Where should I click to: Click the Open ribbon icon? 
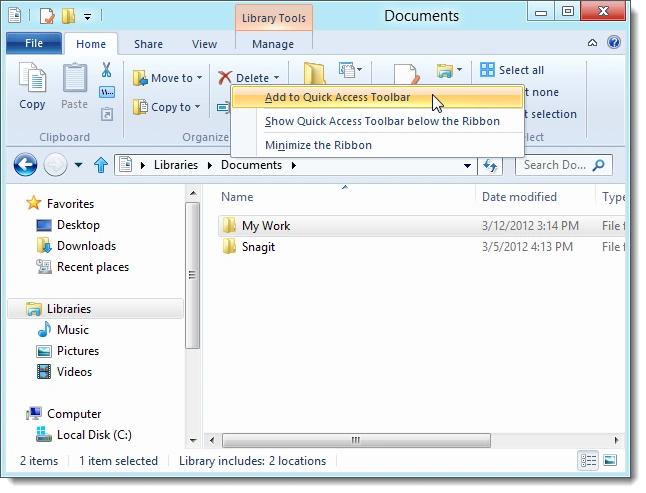tap(445, 70)
